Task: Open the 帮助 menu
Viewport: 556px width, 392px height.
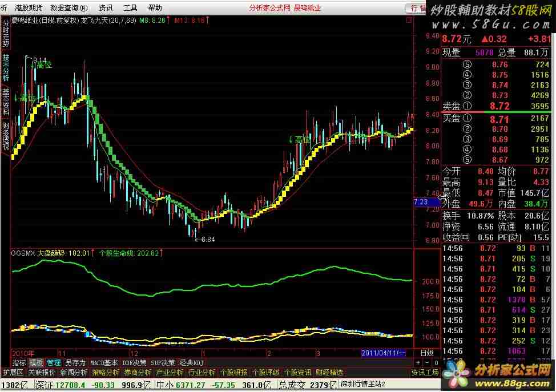Action: (155, 8)
